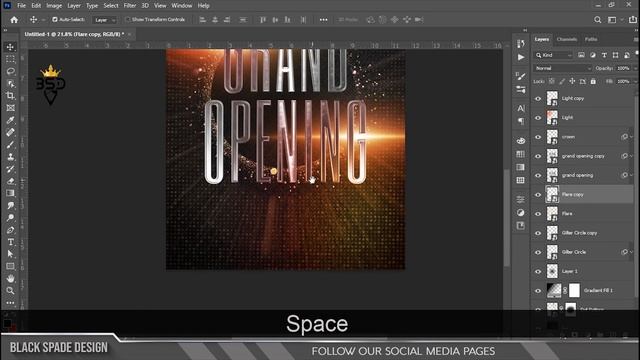The image size is (640, 360).
Task: Click the Layer 1 thumbnail
Action: click(x=552, y=271)
